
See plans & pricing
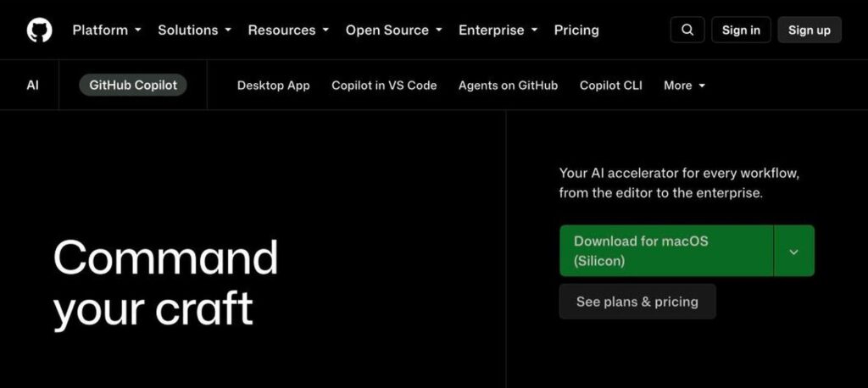click(637, 302)
